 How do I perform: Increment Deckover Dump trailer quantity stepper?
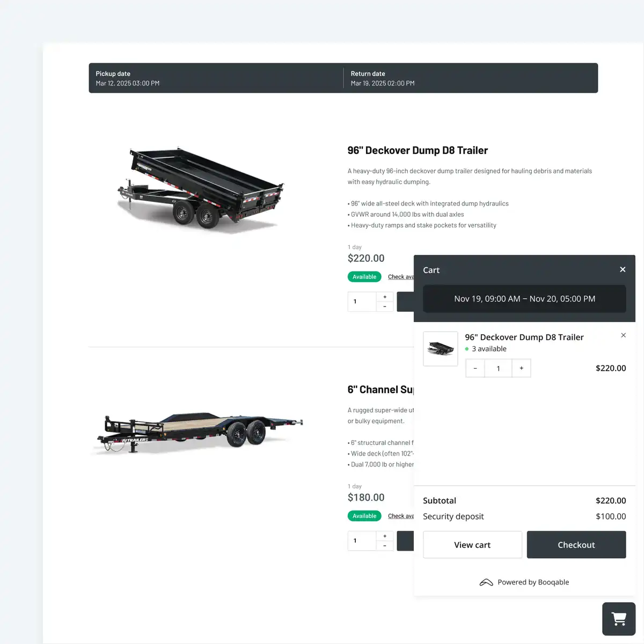385,297
